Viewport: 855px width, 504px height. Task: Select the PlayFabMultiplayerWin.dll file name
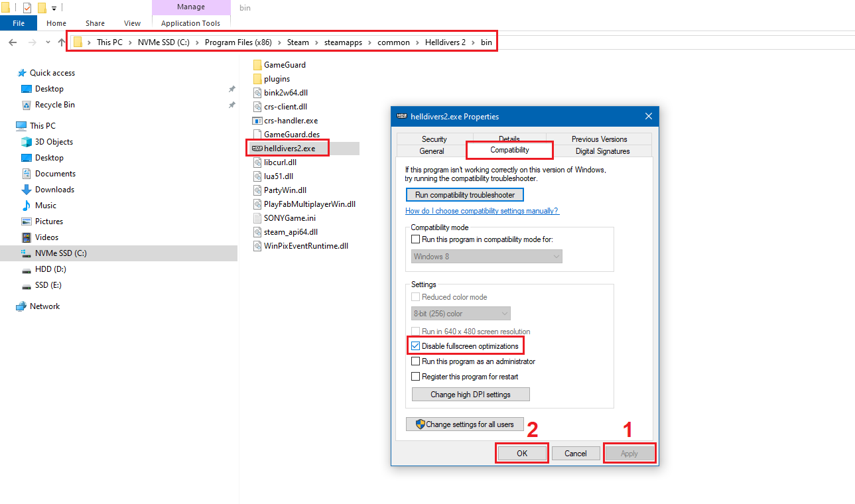[310, 204]
